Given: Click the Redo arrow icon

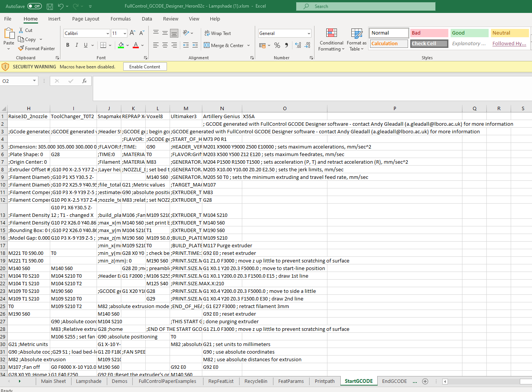Looking at the screenshot, I should [x=76, y=6].
